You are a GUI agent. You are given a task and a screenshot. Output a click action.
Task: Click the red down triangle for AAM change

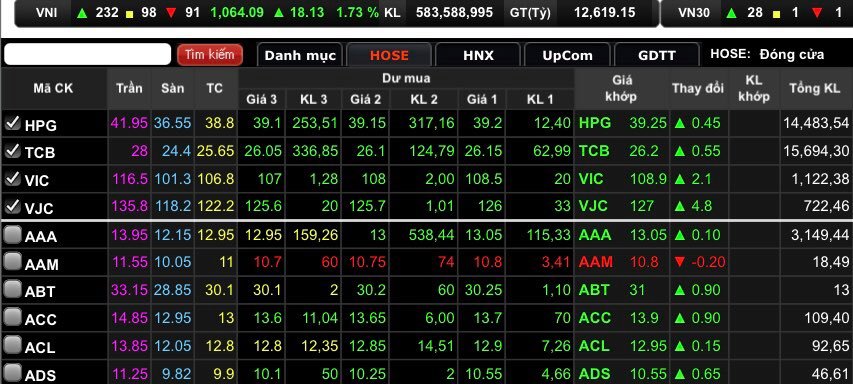pos(679,262)
